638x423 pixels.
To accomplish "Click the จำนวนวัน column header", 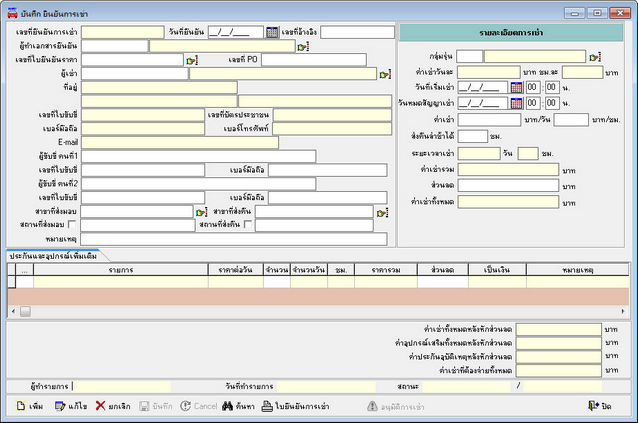I will [309, 270].
